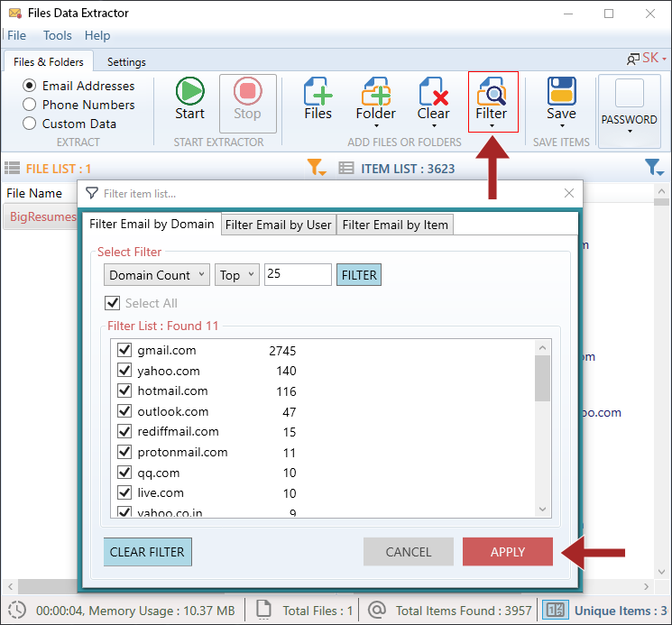Uncheck the hotmail.com domain checkbox
The height and width of the screenshot is (625, 672).
[x=124, y=391]
